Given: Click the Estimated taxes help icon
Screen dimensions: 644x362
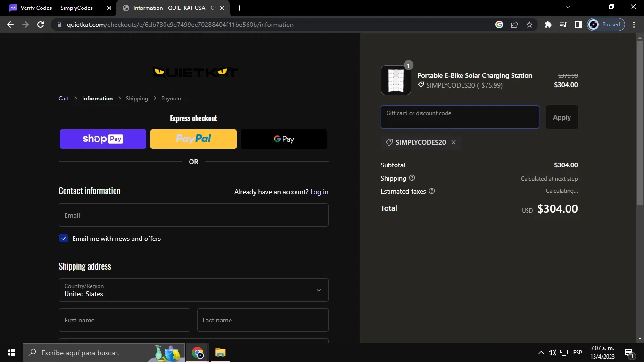Looking at the screenshot, I should pos(432,191).
